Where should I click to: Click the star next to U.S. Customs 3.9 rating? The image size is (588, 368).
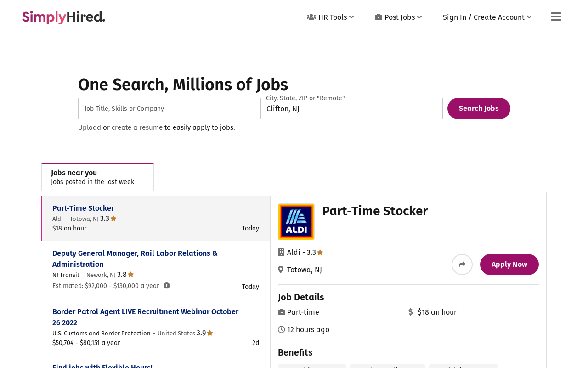210,333
